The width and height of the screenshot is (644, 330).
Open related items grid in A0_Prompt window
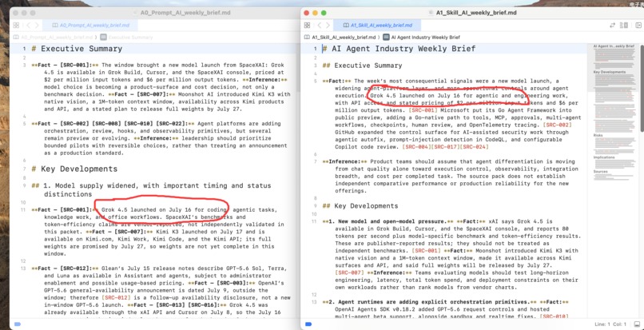[x=16, y=26]
